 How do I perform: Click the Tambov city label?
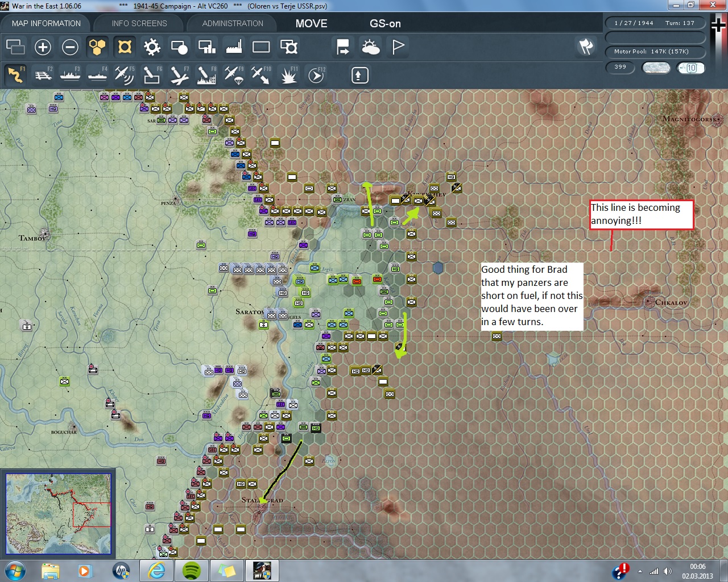click(x=32, y=238)
